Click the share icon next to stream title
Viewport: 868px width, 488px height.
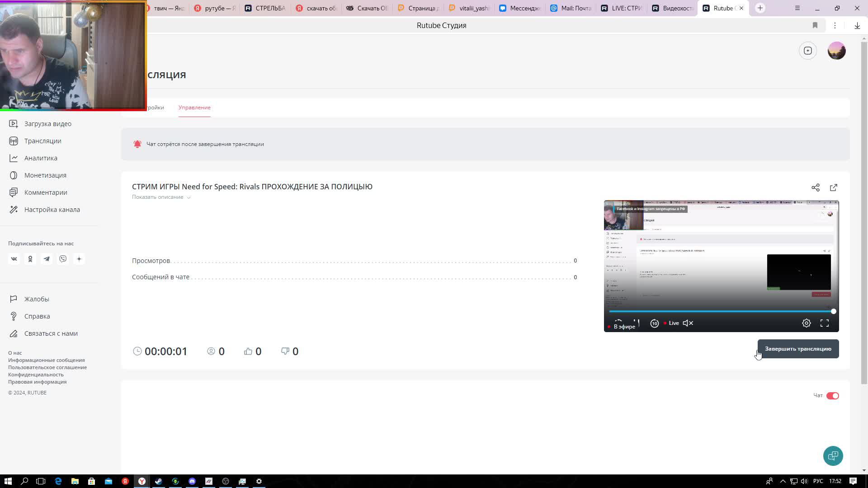pyautogui.click(x=815, y=188)
